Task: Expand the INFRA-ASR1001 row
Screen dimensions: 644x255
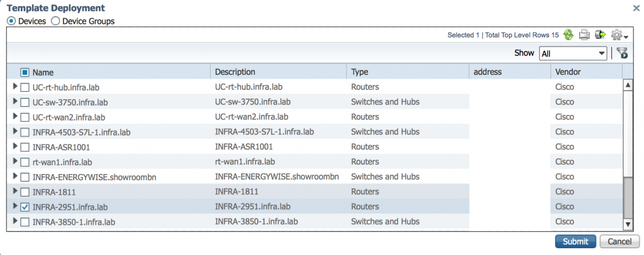Action: [x=16, y=146]
